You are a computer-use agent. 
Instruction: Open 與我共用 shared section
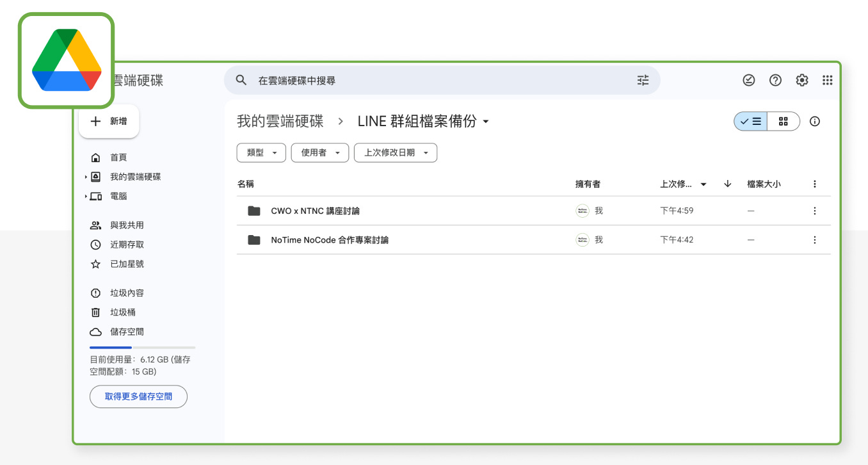point(127,225)
